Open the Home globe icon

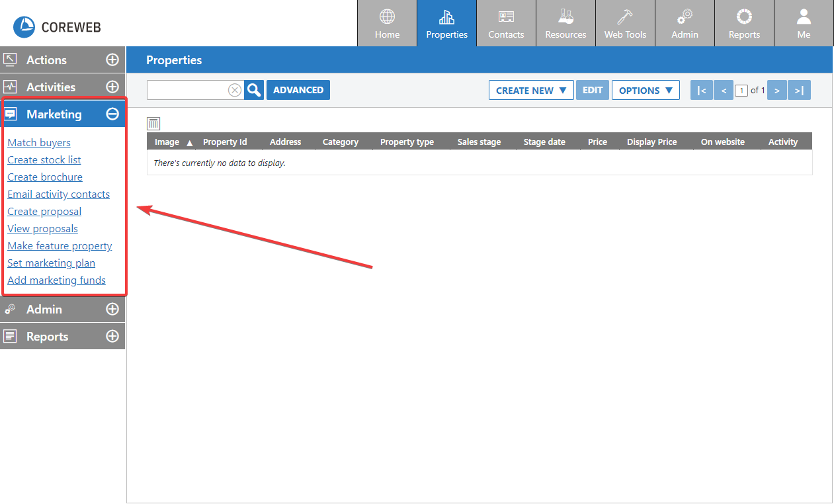coord(387,17)
